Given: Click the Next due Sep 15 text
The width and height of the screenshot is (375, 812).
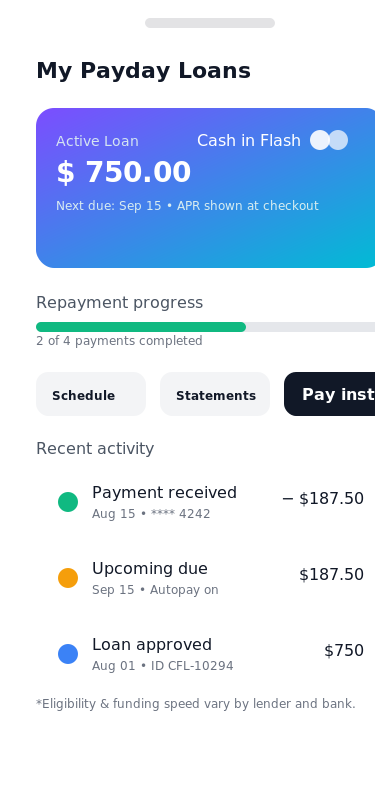Looking at the screenshot, I should 109,206.
